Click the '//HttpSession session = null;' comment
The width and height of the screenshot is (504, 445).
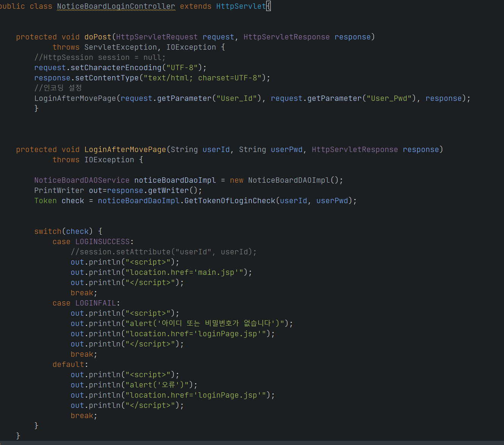(x=100, y=58)
